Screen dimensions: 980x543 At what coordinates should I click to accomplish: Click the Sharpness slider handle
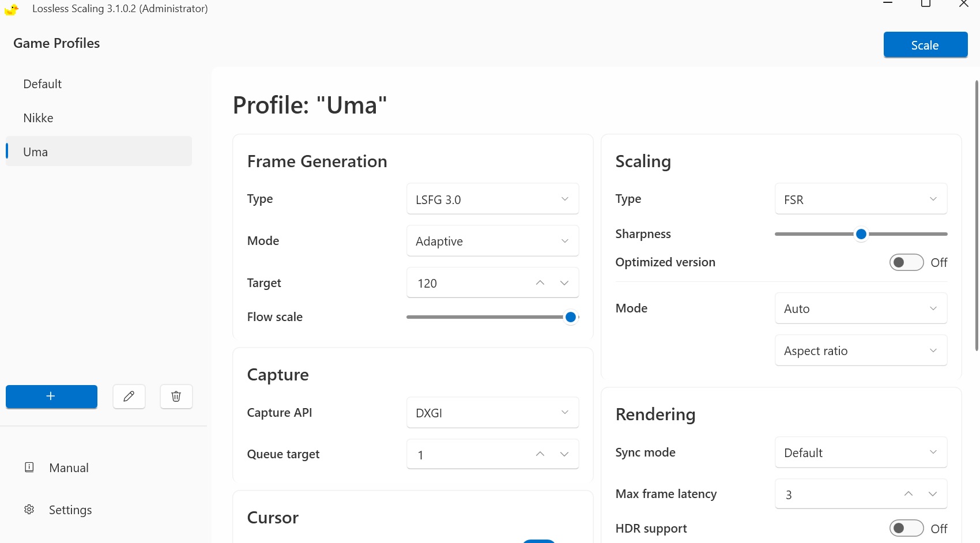pos(861,234)
